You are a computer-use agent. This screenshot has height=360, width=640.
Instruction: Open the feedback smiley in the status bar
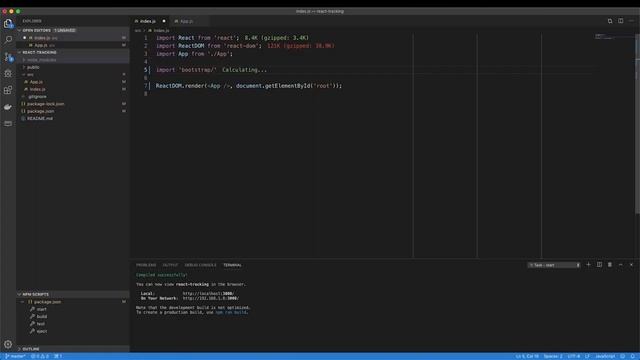[x=622, y=356]
